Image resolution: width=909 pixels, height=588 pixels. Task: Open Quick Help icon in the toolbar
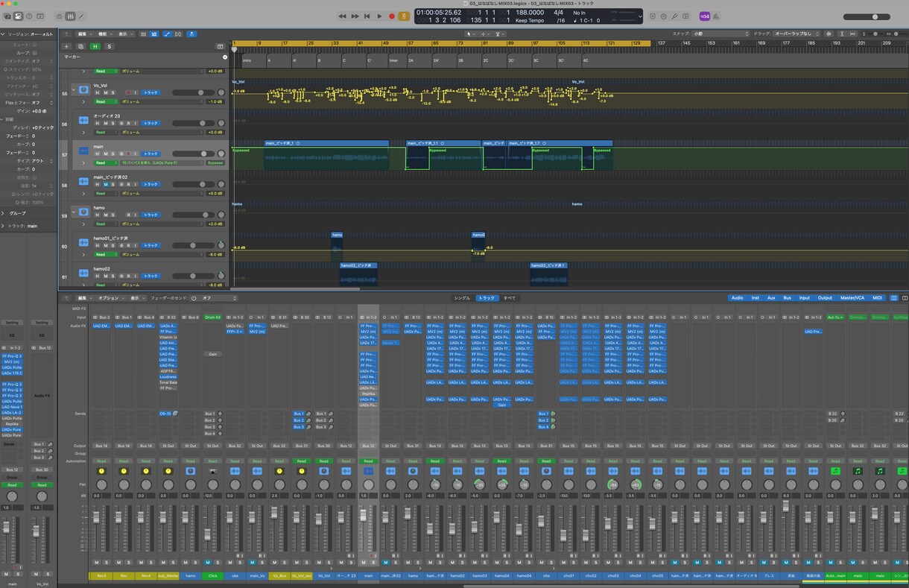point(30,16)
